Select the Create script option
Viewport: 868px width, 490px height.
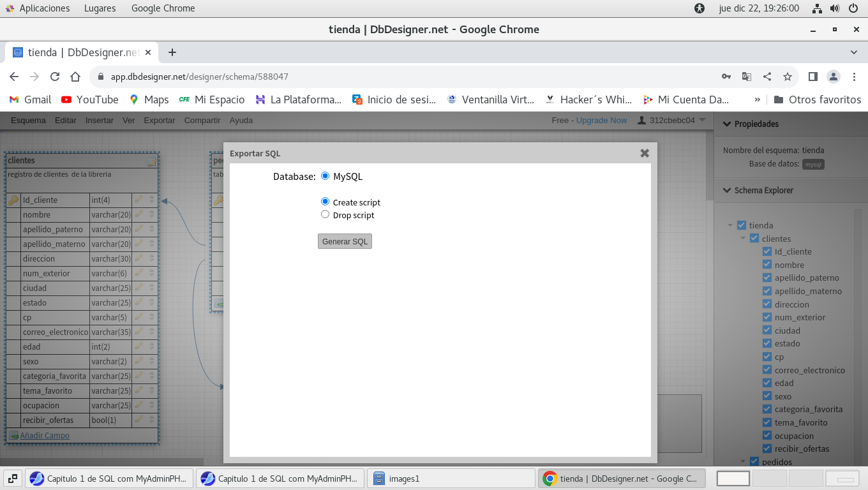click(x=325, y=202)
